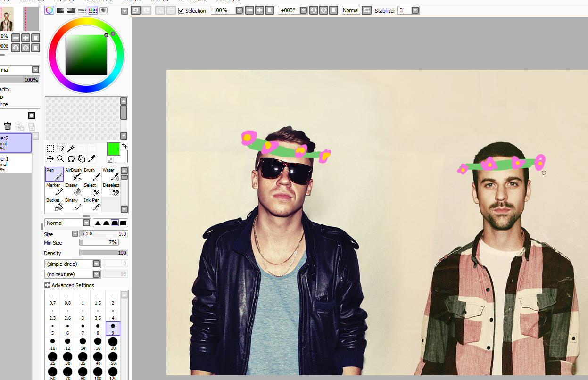Toggle the swatches panel
Image resolution: width=588 pixels, height=380 pixels.
(x=93, y=10)
